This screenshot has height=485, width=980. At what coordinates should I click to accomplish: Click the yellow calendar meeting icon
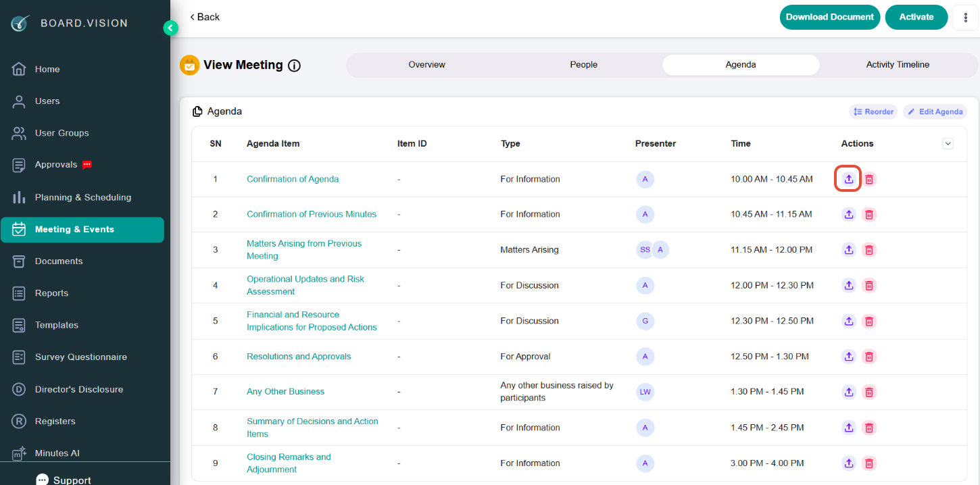189,65
